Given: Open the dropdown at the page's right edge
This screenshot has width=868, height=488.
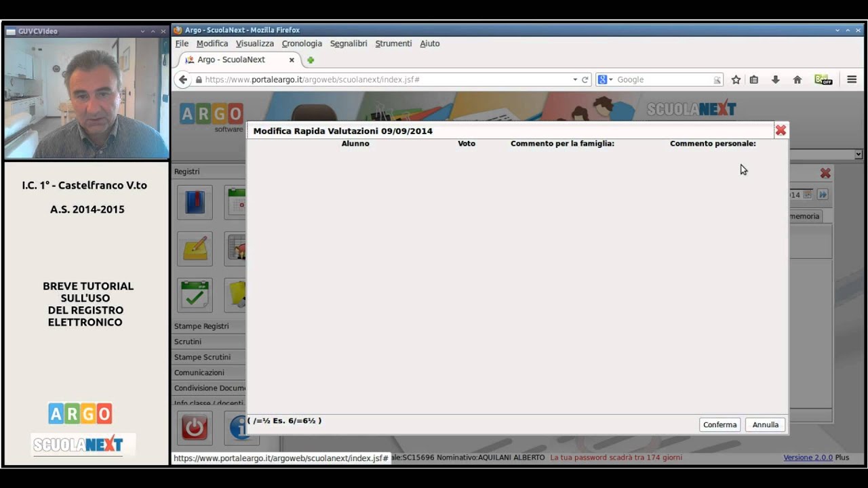Looking at the screenshot, I should point(859,155).
